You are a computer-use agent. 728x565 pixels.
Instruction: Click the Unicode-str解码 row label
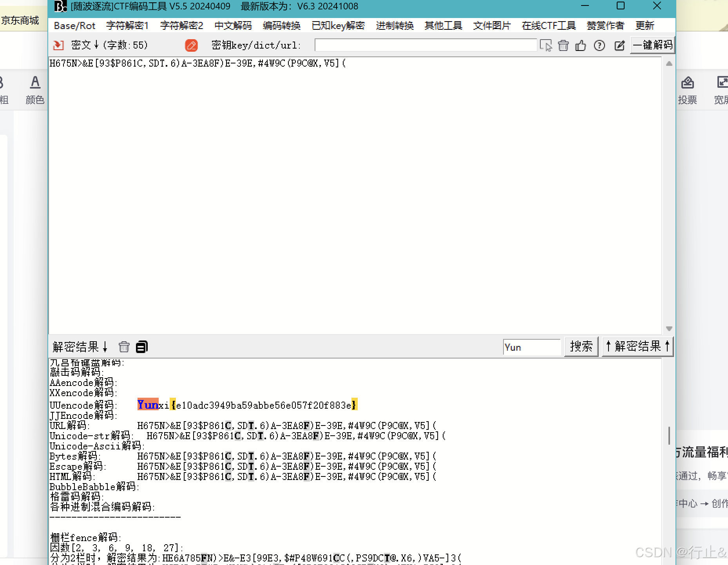tap(92, 436)
